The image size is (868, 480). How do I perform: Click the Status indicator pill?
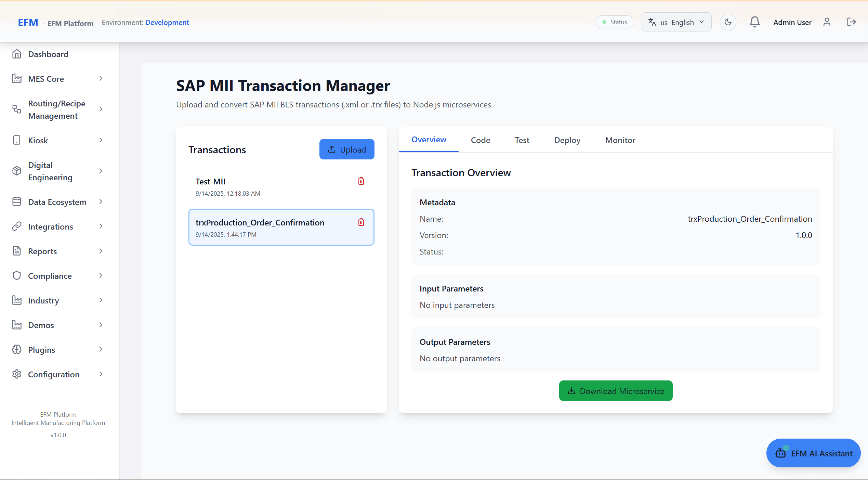pyautogui.click(x=614, y=22)
